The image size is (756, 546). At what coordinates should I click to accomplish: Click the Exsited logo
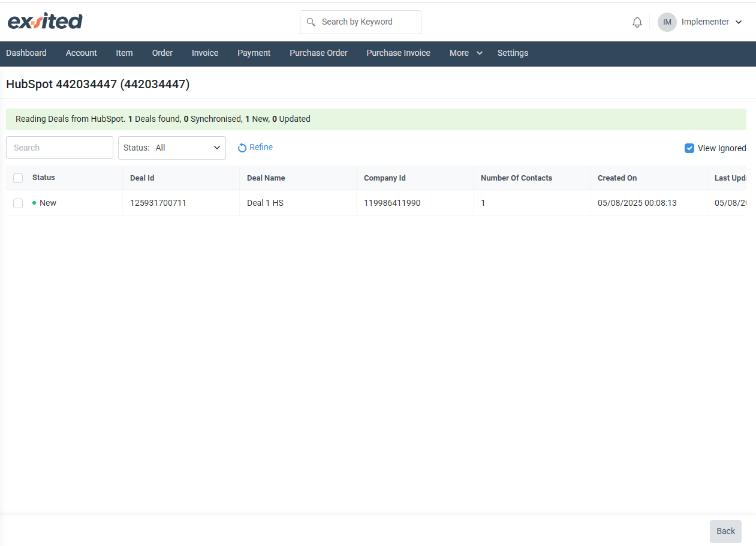45,22
